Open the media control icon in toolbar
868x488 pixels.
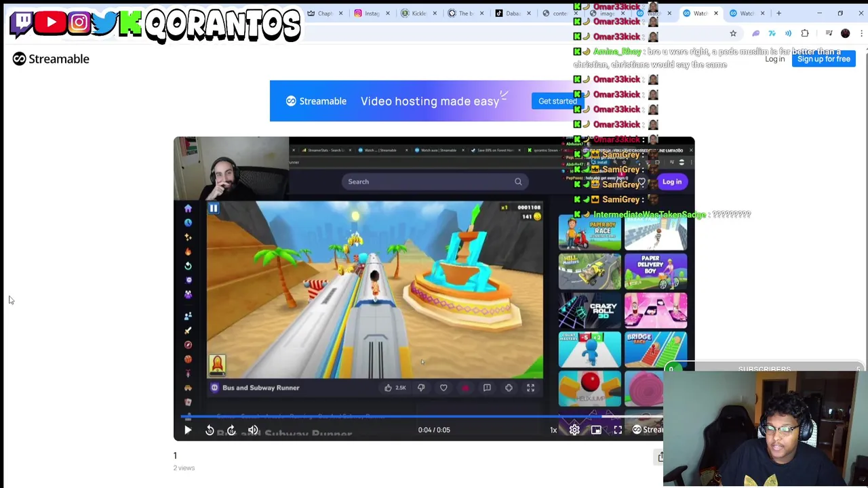[x=829, y=33]
